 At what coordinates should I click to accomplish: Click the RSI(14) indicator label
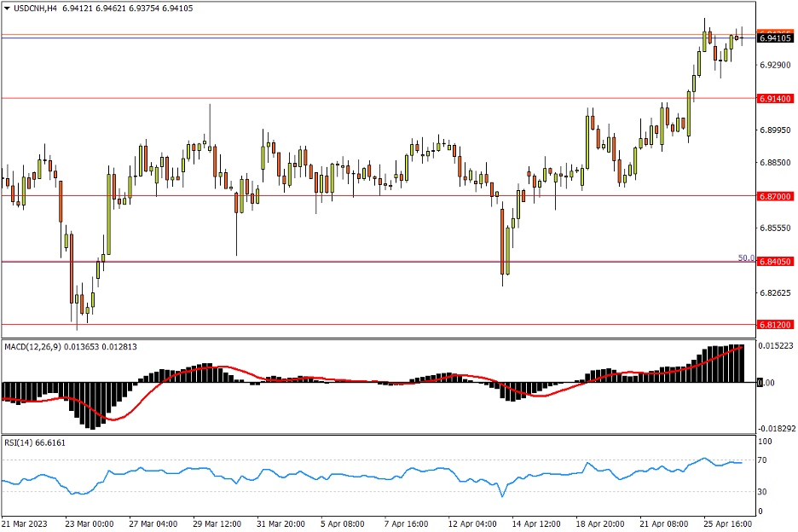[21, 442]
